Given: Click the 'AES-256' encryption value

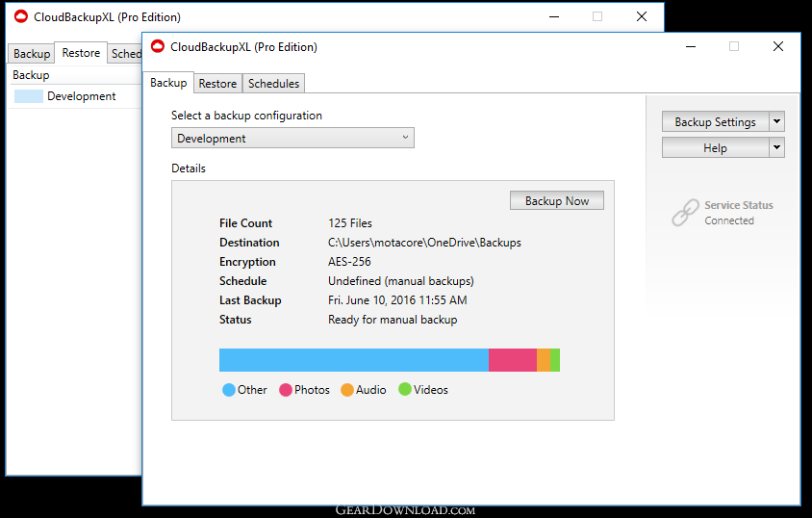Looking at the screenshot, I should click(x=349, y=262).
